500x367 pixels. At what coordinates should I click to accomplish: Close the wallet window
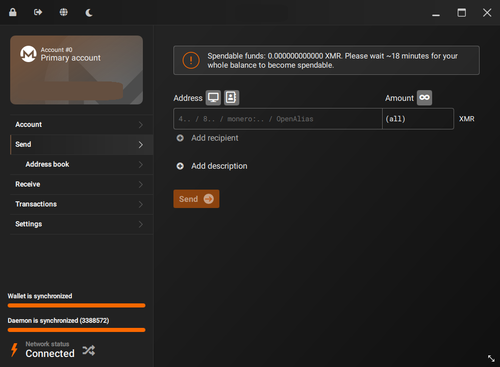coord(487,13)
